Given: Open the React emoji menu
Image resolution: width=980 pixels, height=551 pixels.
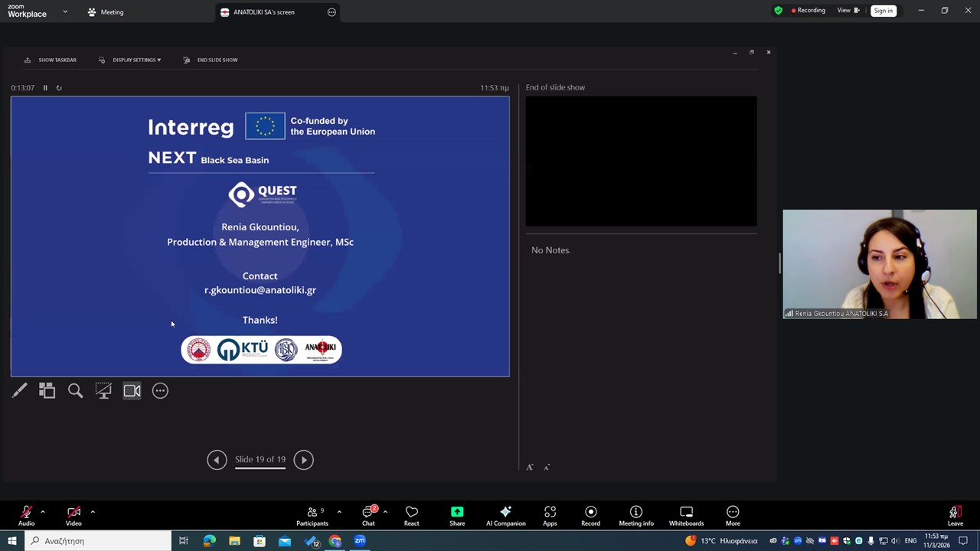Looking at the screenshot, I should point(411,516).
